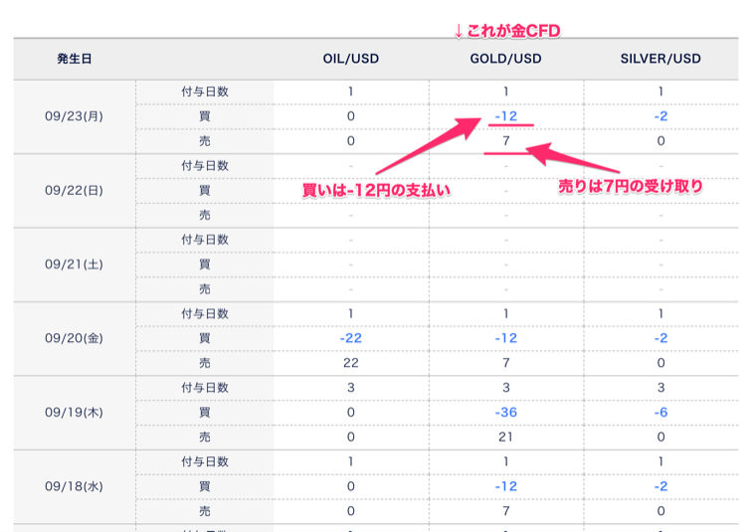Click GOLD/USD 付与日数 value 3 on 09/19
Screen dimensions: 756x532
point(505,388)
